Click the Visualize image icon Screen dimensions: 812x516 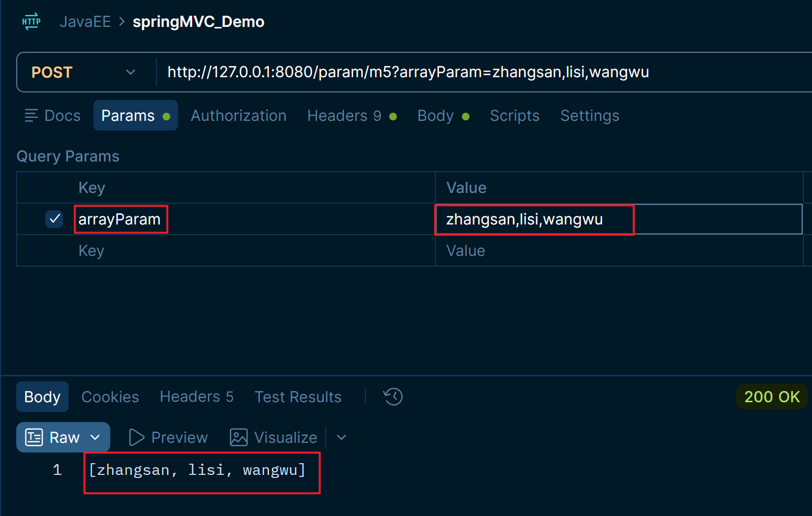coord(238,437)
